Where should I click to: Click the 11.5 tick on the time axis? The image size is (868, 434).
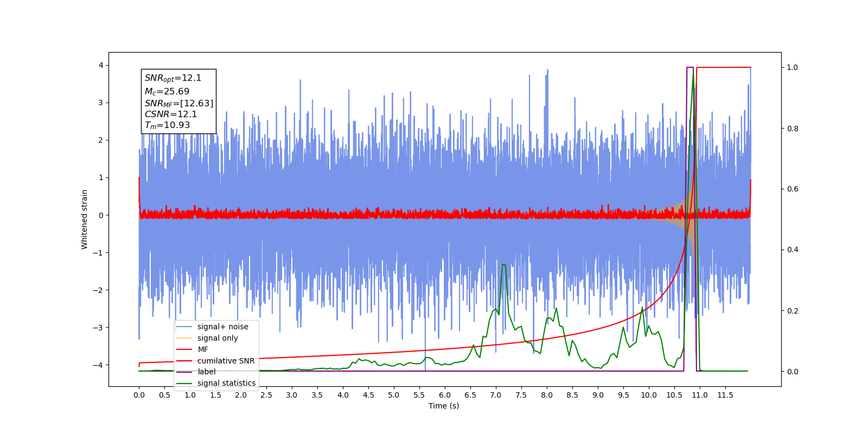[725, 395]
